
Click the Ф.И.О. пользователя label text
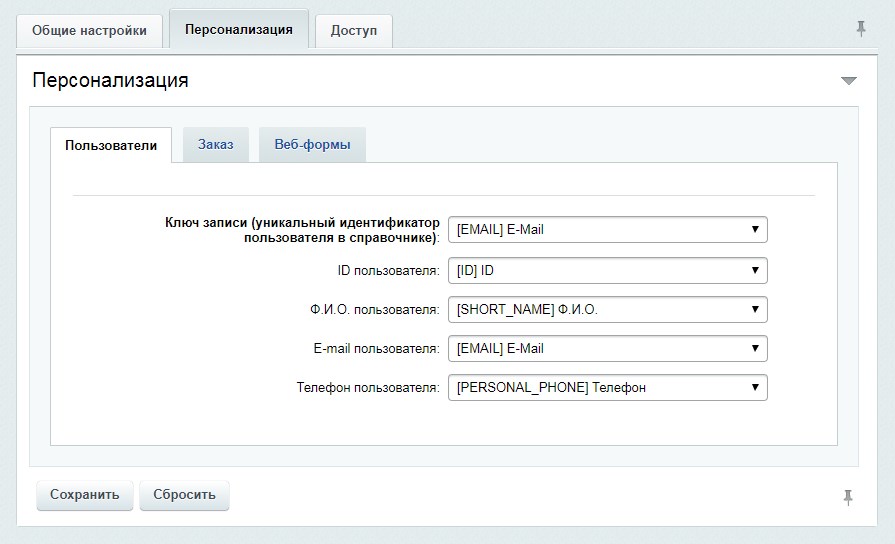pos(375,309)
